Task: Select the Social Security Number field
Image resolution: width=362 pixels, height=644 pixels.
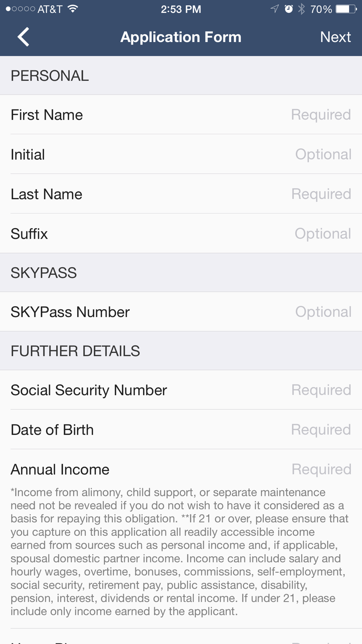Action: coord(181,390)
